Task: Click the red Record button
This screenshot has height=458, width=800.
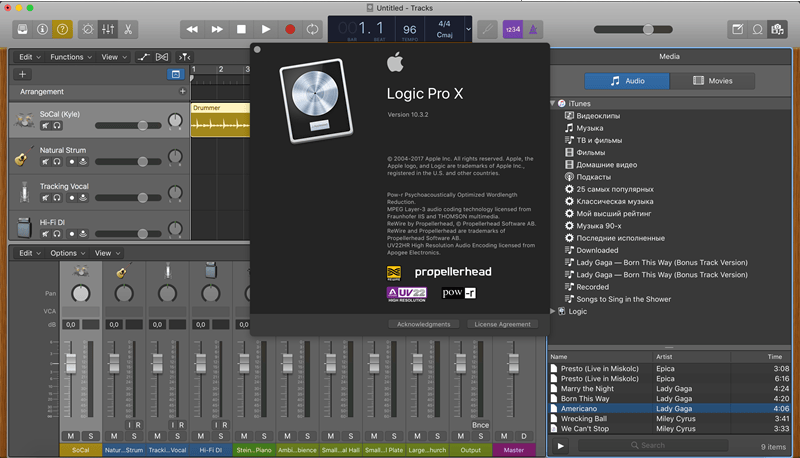Action: pos(290,30)
